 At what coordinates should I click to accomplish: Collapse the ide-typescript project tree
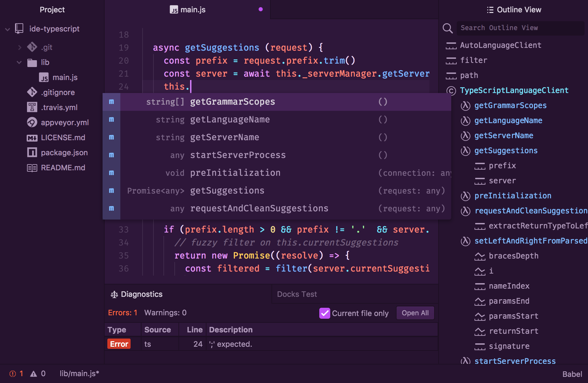8,29
